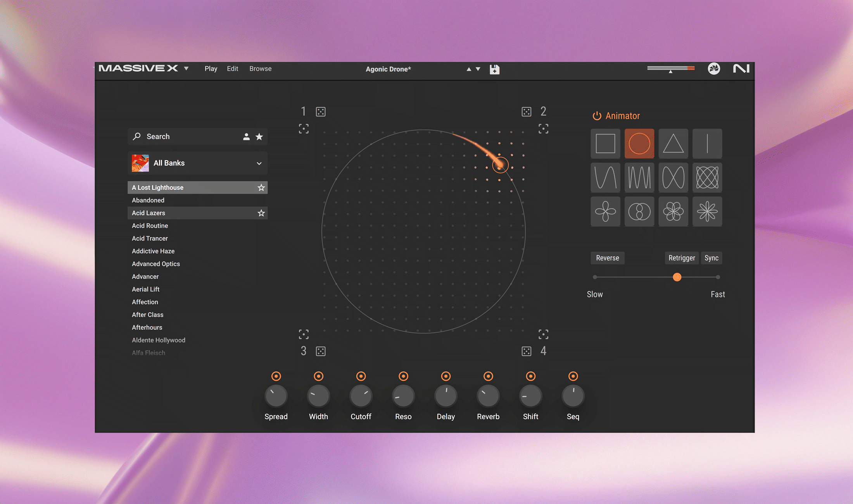Toggle the favorites star filter in search bar
853x504 pixels.
(259, 137)
